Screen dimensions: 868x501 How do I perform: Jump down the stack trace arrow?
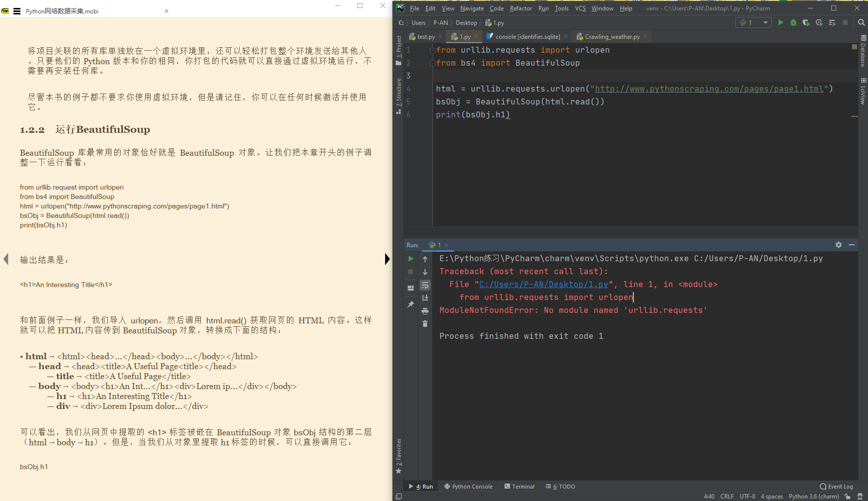click(425, 272)
